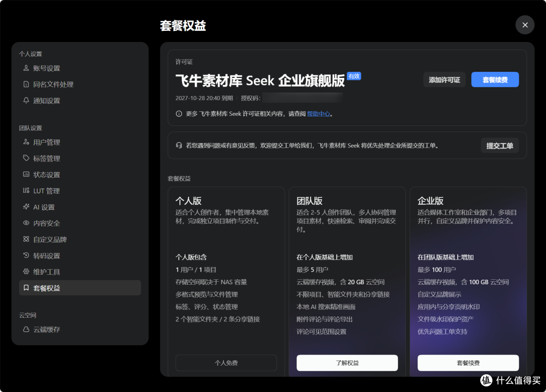Open 标签管理 section
The width and height of the screenshot is (546, 392).
pos(47,158)
